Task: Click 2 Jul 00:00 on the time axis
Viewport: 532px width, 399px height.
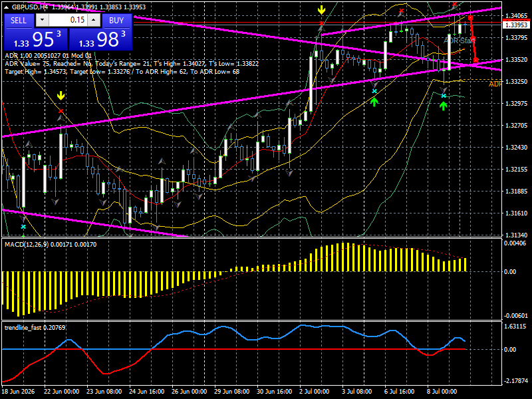Action: coord(314,392)
